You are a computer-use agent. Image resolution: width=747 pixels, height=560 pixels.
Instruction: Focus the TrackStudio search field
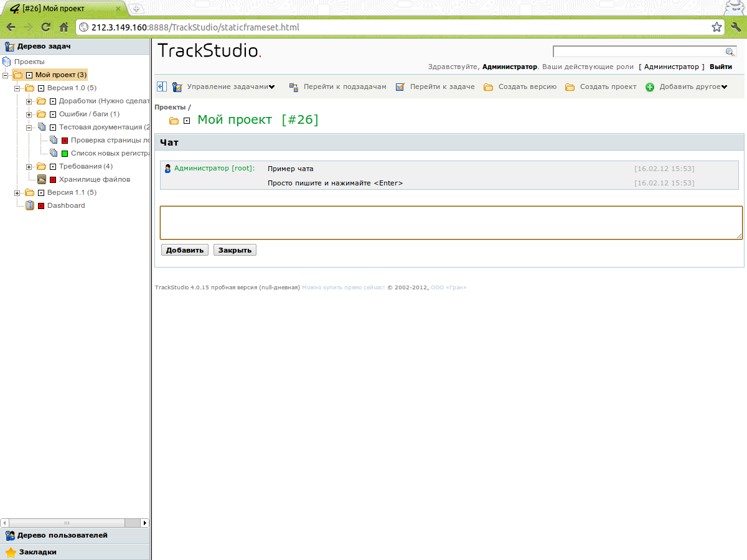tap(639, 52)
